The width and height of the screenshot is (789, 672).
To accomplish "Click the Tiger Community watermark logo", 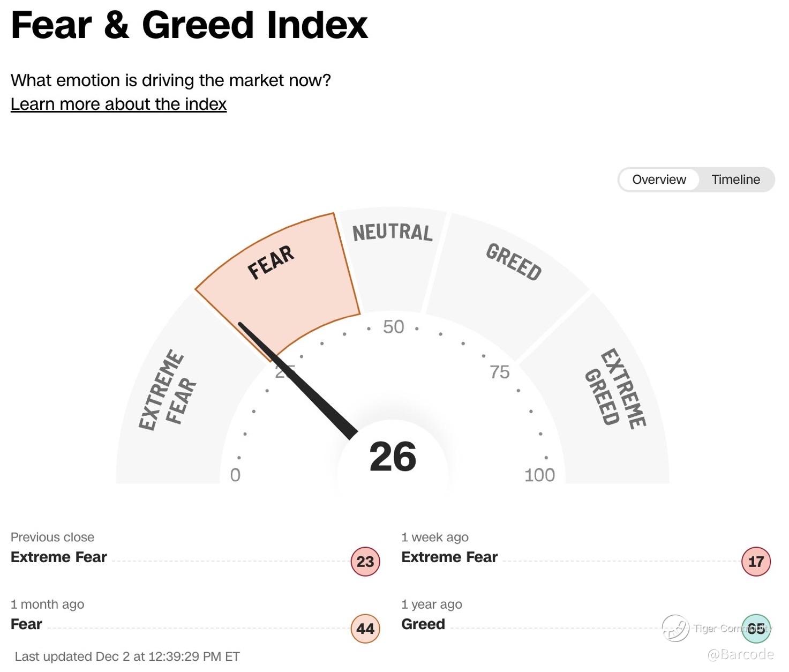I will (675, 628).
